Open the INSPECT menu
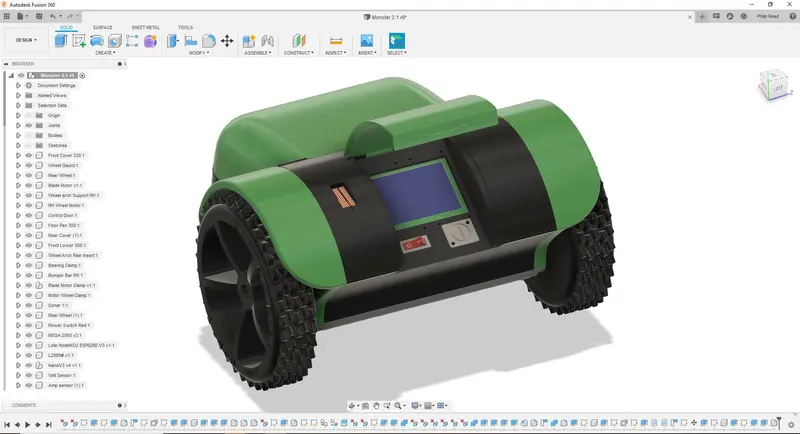 [x=336, y=53]
